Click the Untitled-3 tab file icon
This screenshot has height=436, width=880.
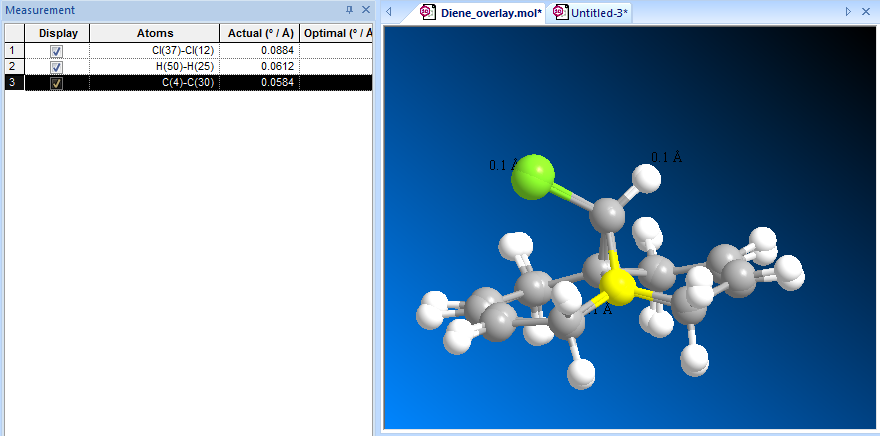[x=560, y=12]
